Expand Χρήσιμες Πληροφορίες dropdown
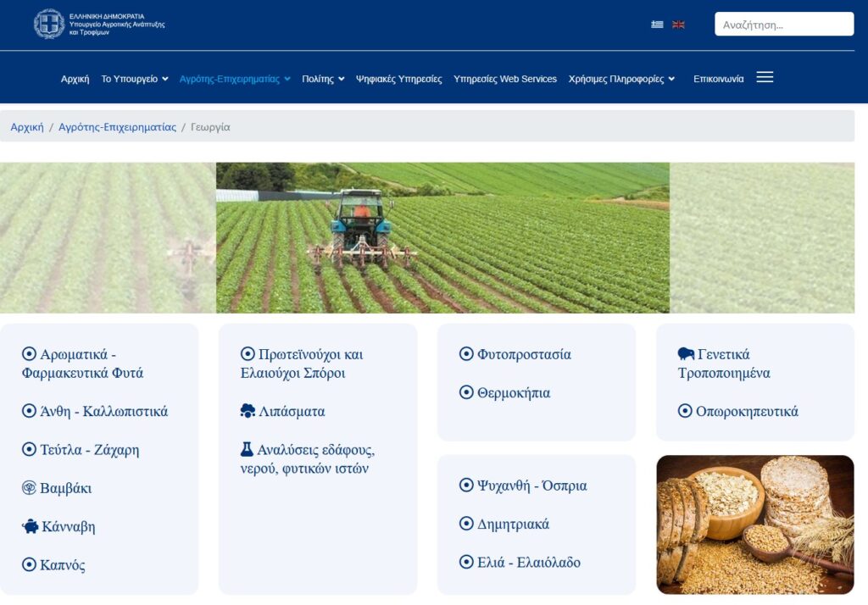 (621, 79)
